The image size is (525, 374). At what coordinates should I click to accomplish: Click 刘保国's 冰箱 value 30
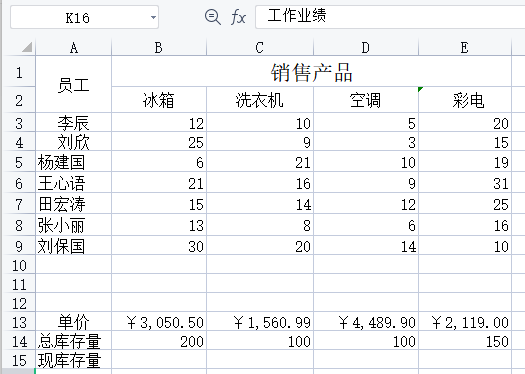(x=159, y=245)
